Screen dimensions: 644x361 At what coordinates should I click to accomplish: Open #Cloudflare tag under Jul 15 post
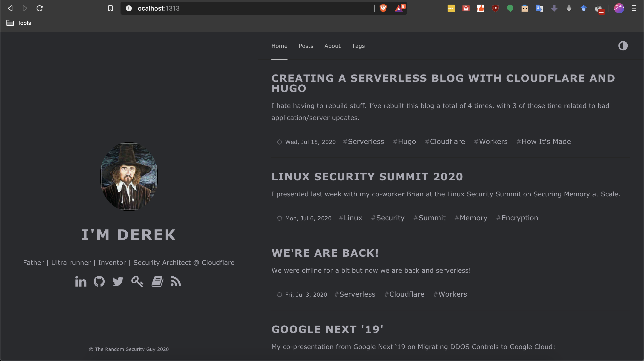click(445, 141)
